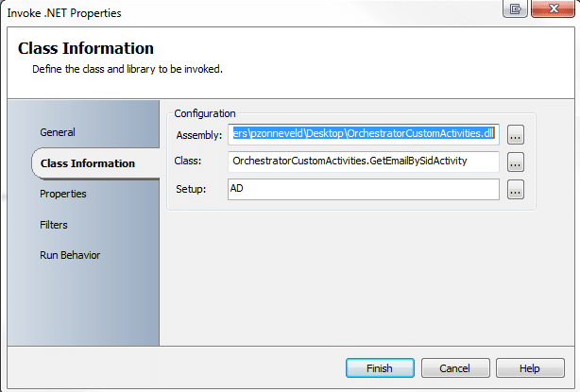Click the Assembly: label
Viewport: 580px width, 392px height.
pyautogui.click(x=198, y=134)
